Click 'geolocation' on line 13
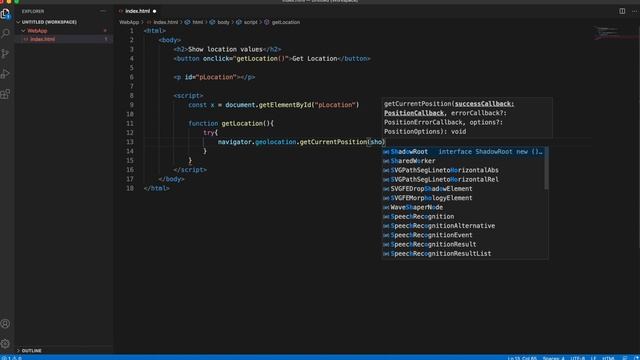 (276, 142)
